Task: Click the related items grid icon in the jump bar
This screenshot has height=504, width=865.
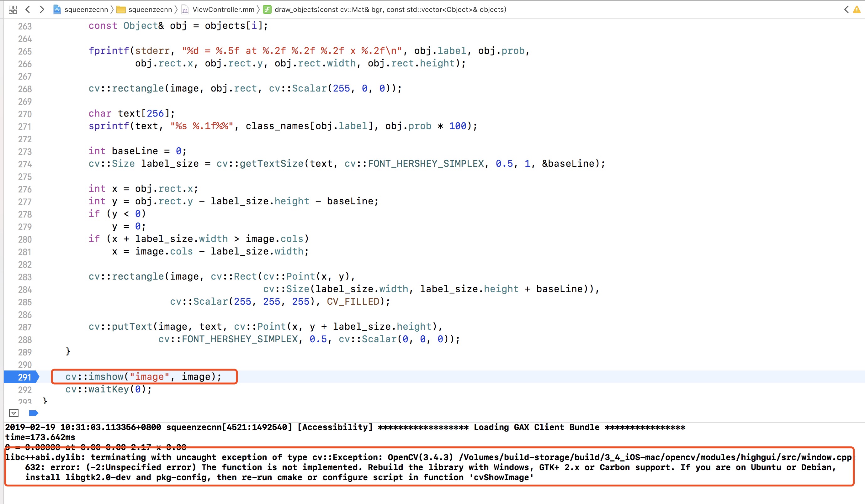Action: 13,10
